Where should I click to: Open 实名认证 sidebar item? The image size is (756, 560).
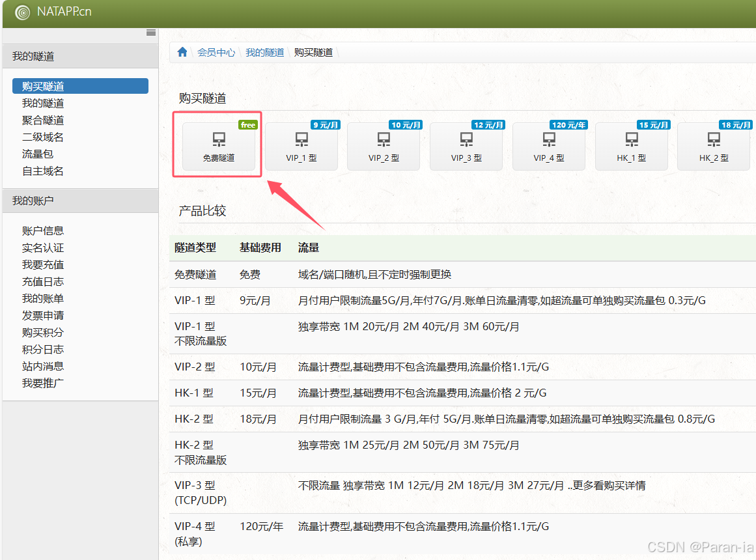point(43,248)
